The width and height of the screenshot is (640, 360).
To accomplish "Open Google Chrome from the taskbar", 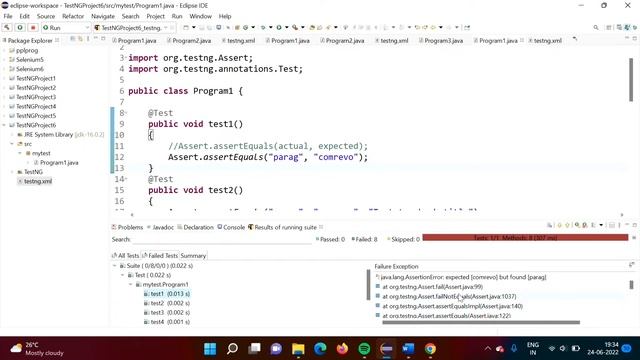I will point(430,349).
